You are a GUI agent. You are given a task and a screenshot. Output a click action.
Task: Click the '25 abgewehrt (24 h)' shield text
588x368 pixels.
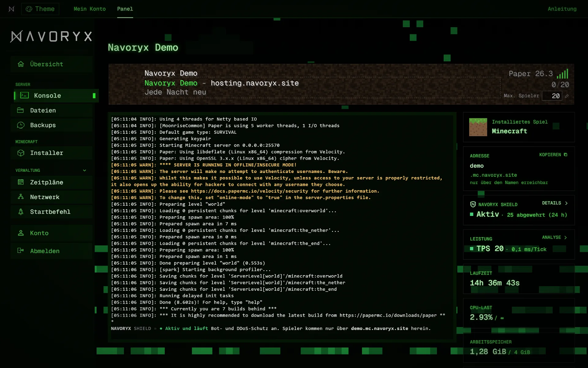tap(537, 215)
